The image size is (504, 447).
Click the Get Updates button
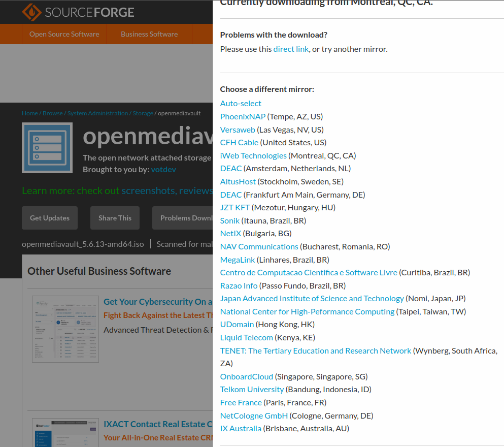[x=49, y=217]
